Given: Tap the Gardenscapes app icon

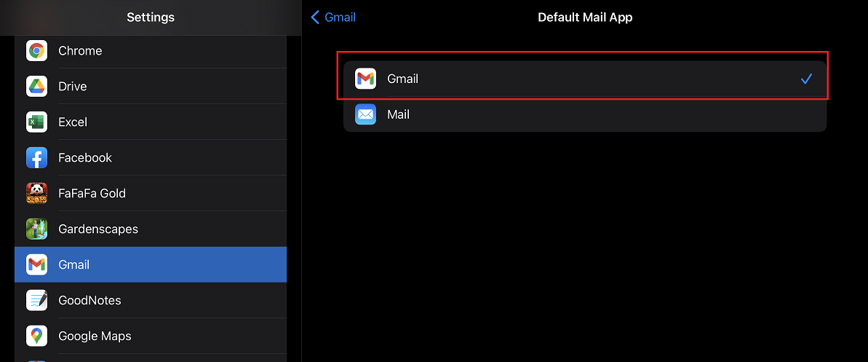Looking at the screenshot, I should click(36, 229).
